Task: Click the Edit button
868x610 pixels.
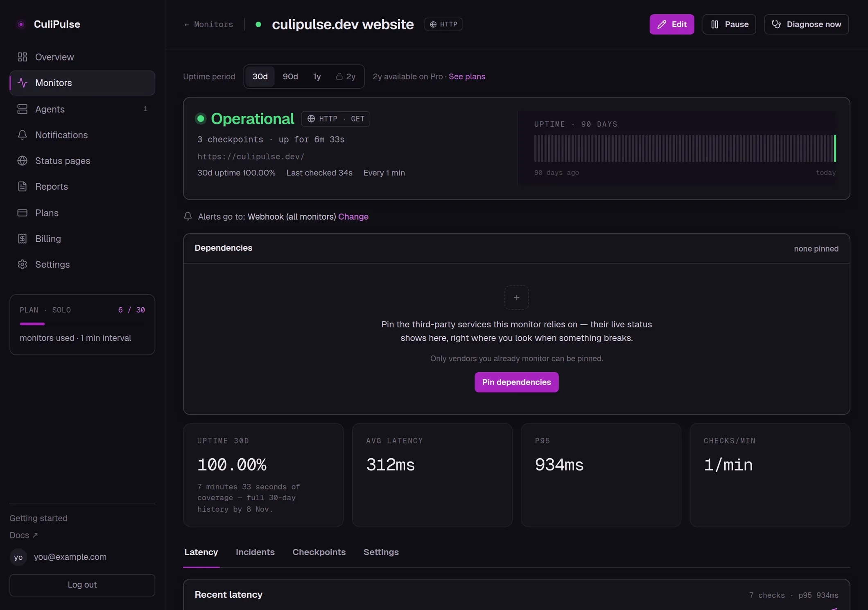Action: [x=671, y=25]
